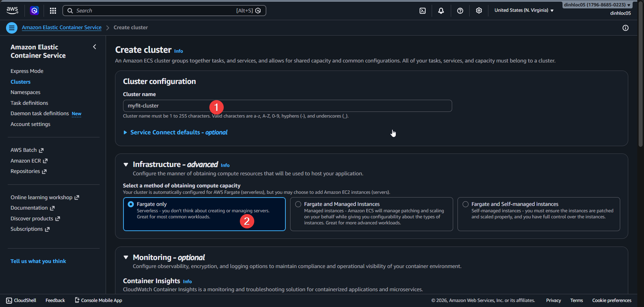This screenshot has height=307, width=644.
Task: Open the AWS services grid menu
Action: [x=53, y=10]
